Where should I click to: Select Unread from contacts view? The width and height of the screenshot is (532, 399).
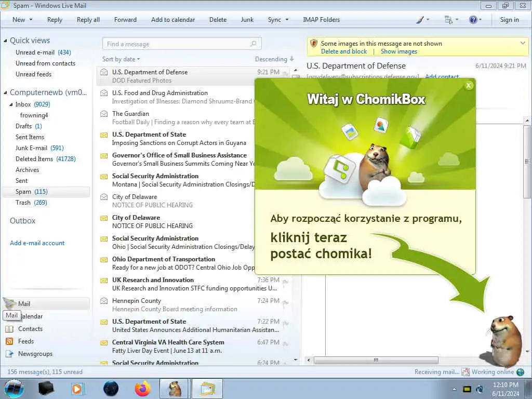click(45, 63)
